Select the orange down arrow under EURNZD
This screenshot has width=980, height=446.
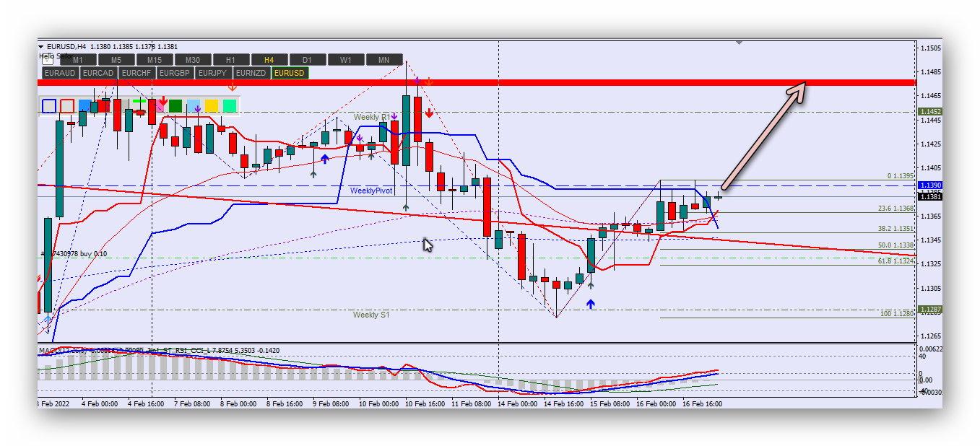click(x=233, y=87)
